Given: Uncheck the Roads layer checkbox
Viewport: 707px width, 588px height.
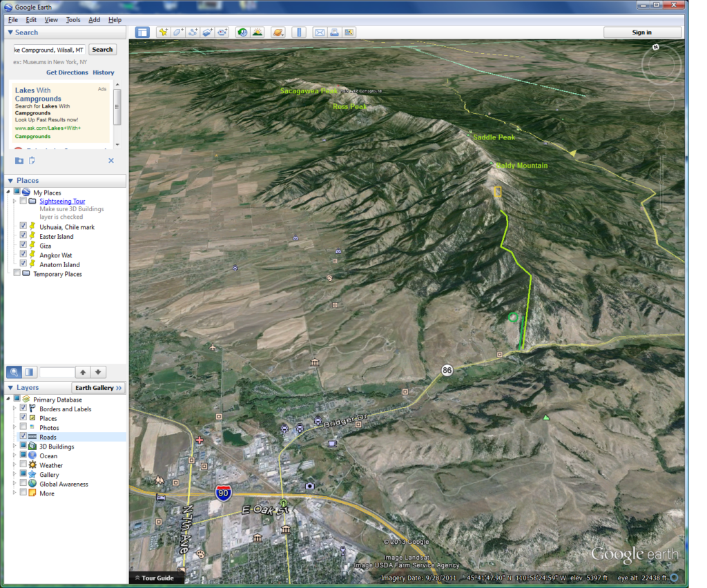Looking at the screenshot, I should pos(23,437).
